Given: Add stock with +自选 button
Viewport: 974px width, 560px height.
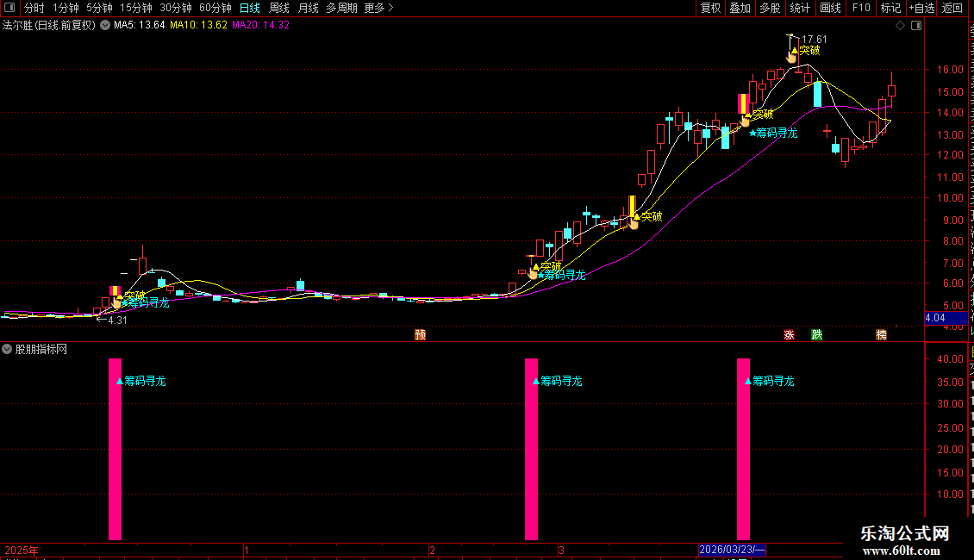Looking at the screenshot, I should (921, 8).
